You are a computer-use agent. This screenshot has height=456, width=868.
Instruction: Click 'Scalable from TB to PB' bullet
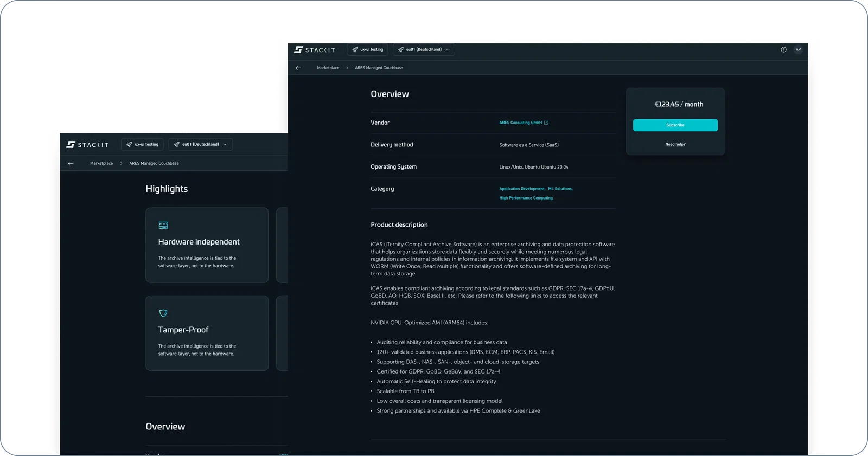point(406,391)
